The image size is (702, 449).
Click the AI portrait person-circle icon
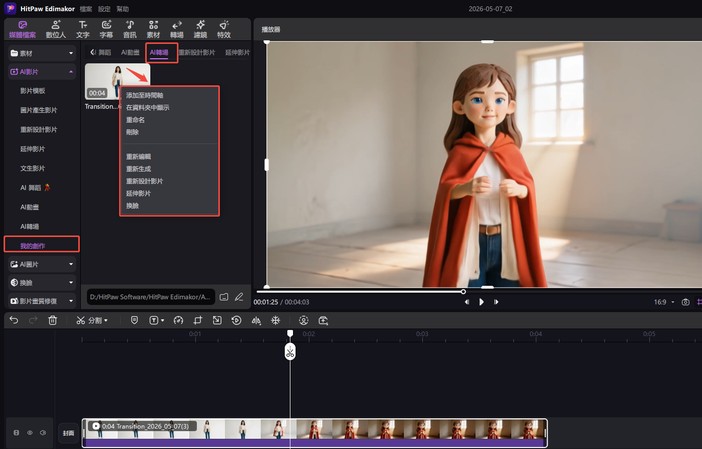click(304, 320)
